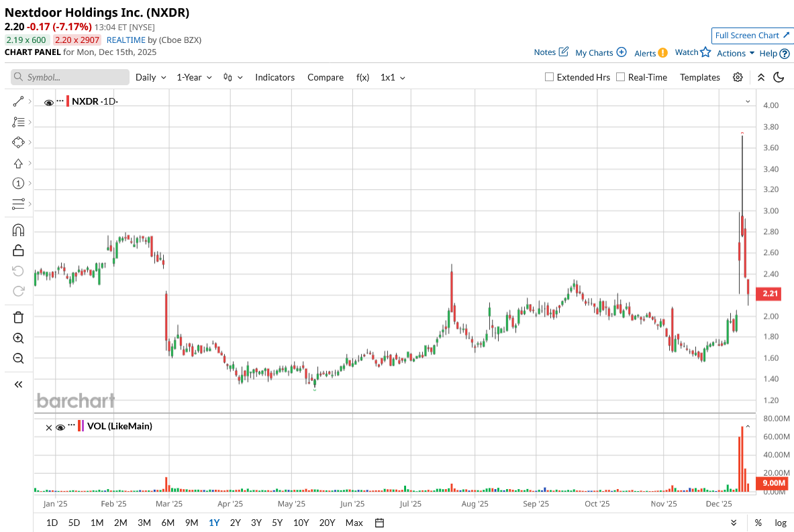Viewport: 794px width, 532px height.
Task: Expand the Actions dropdown
Action: (736, 53)
